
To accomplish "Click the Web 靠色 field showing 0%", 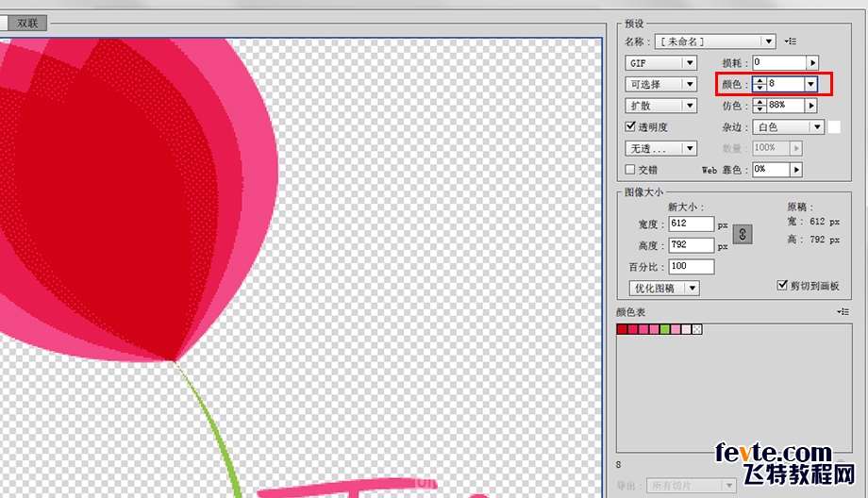I will coord(771,170).
